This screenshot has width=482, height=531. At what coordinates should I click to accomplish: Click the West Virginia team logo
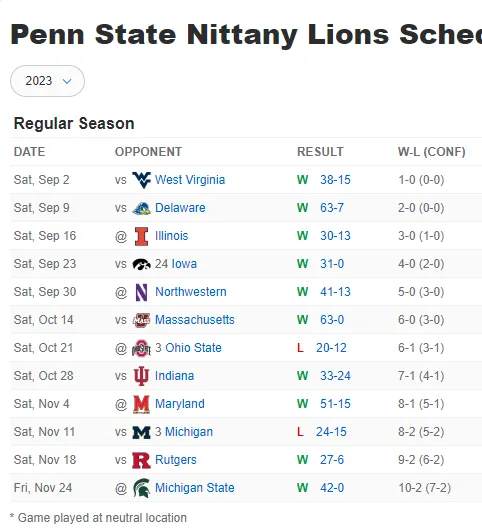point(141,180)
